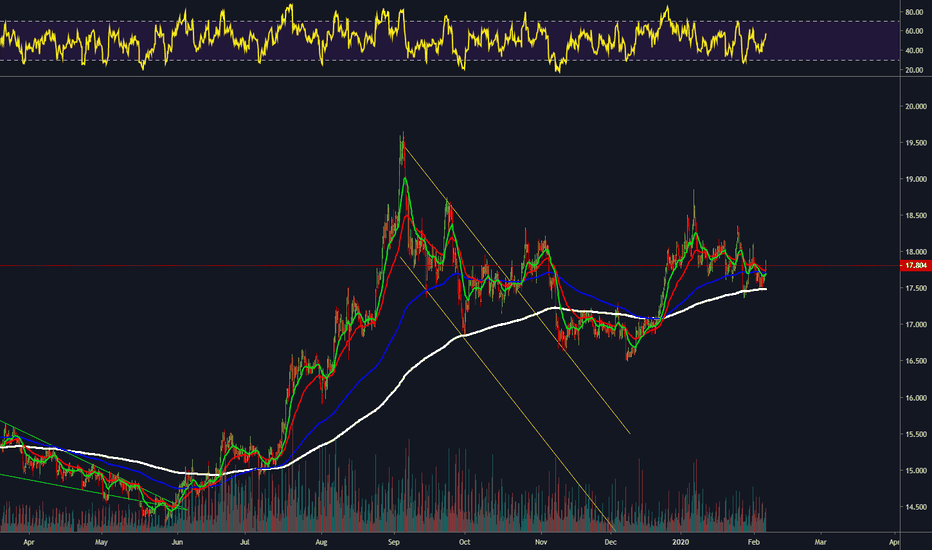The image size is (932, 550).
Task: Click the 80.00 RSI scale label
Action: click(x=914, y=12)
